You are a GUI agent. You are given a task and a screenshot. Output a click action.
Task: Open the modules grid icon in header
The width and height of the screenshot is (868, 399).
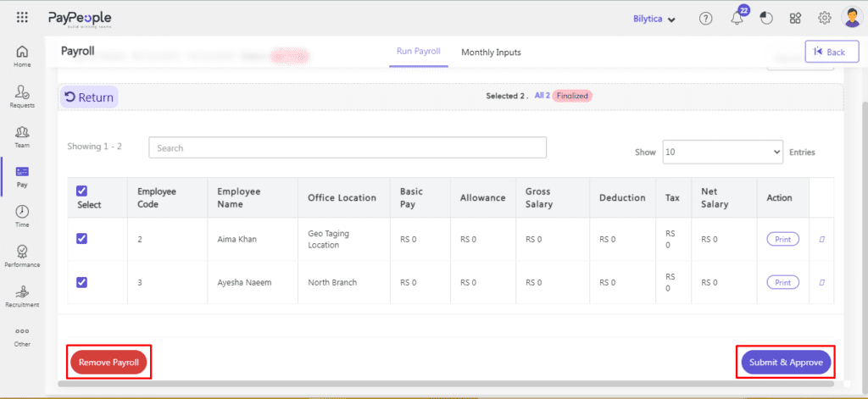[x=795, y=19]
